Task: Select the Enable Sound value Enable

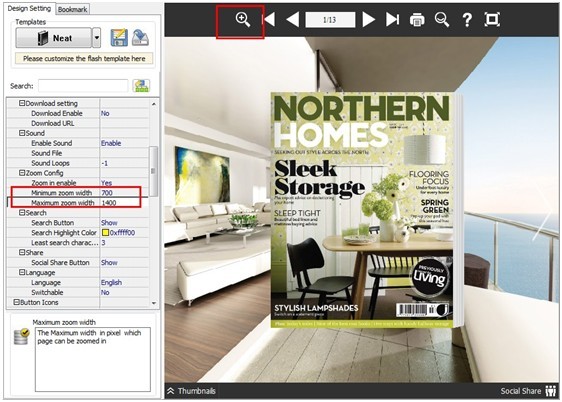Action: click(x=111, y=143)
